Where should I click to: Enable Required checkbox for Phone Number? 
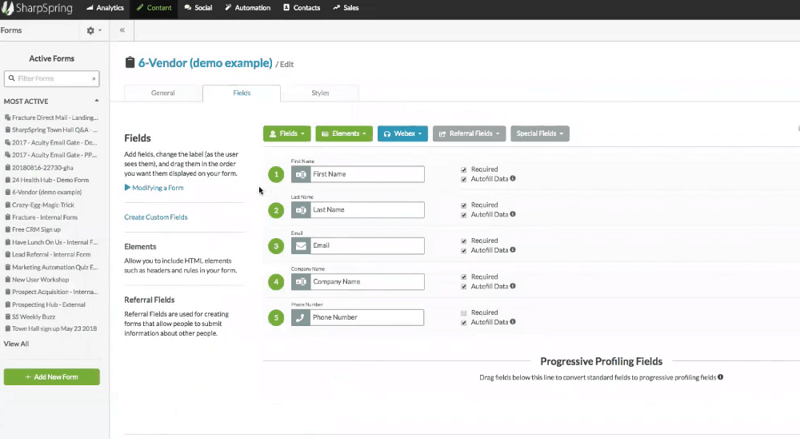click(x=464, y=313)
